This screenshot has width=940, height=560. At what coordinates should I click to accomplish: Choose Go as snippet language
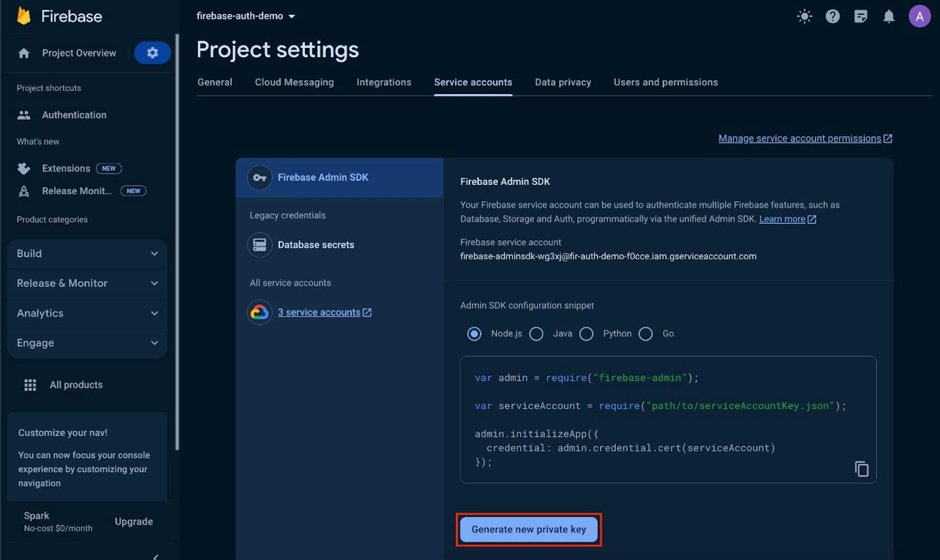(645, 333)
